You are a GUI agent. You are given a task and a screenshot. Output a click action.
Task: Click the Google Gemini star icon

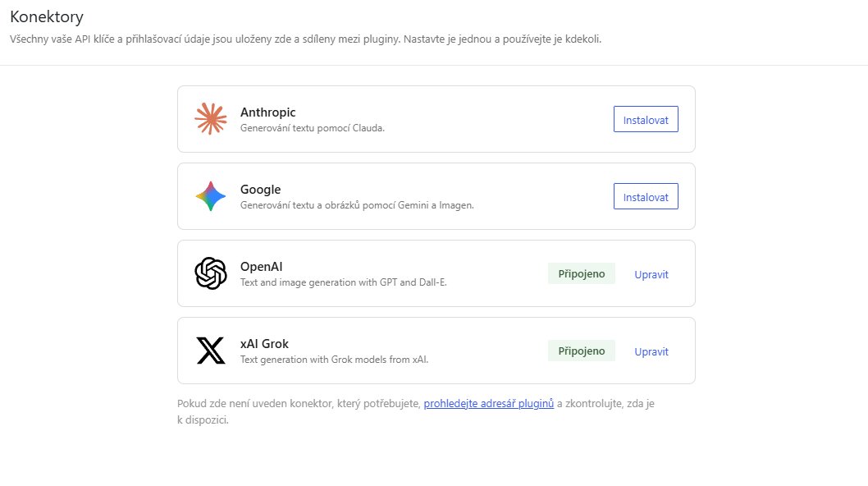coord(211,196)
